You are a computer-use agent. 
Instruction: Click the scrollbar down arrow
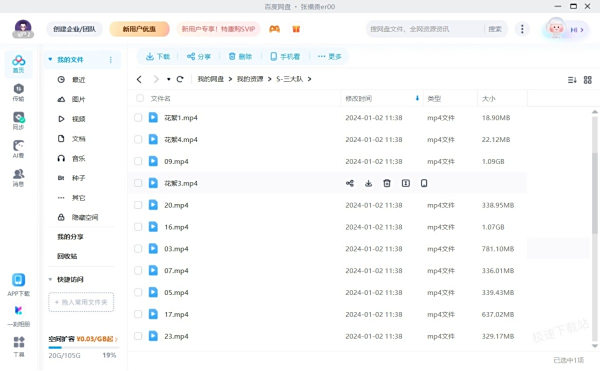tap(594, 345)
